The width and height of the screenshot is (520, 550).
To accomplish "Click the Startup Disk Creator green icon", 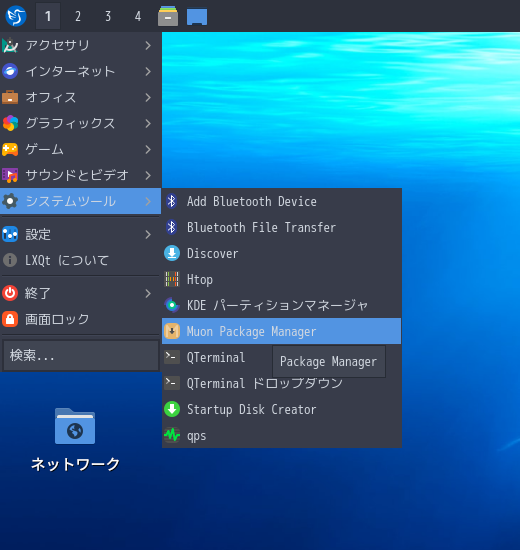I will click(x=172, y=409).
